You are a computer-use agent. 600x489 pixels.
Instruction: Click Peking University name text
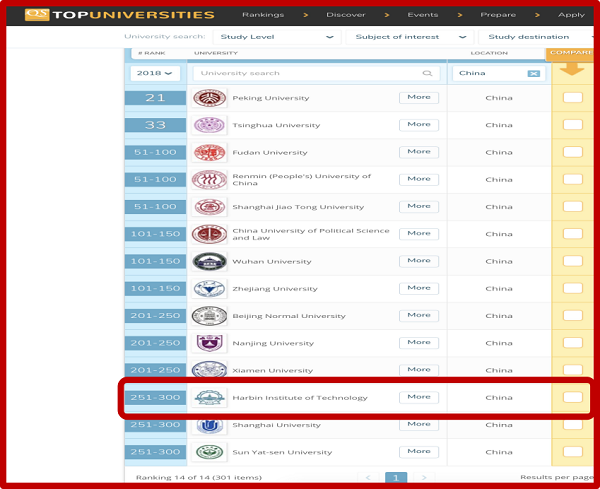point(271,98)
